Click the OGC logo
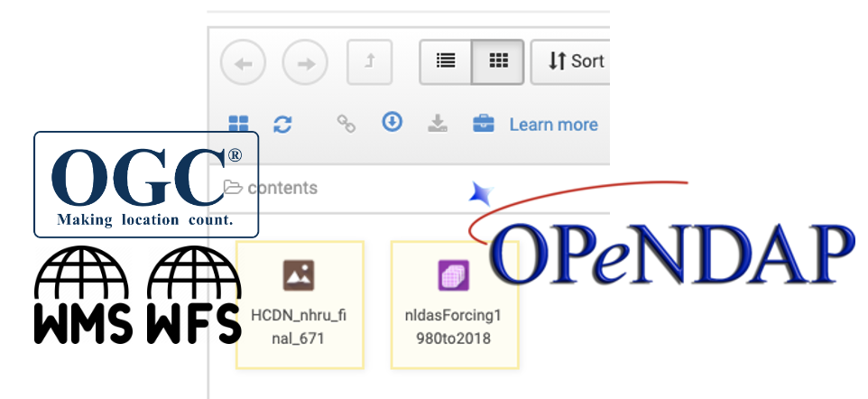Image resolution: width=868 pixels, height=399 pixels. (146, 184)
